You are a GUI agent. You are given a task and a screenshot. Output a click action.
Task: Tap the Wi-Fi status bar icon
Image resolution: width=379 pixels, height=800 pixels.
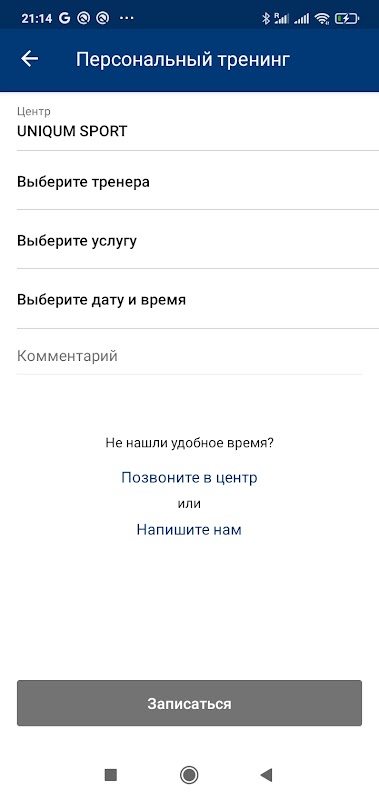[322, 18]
